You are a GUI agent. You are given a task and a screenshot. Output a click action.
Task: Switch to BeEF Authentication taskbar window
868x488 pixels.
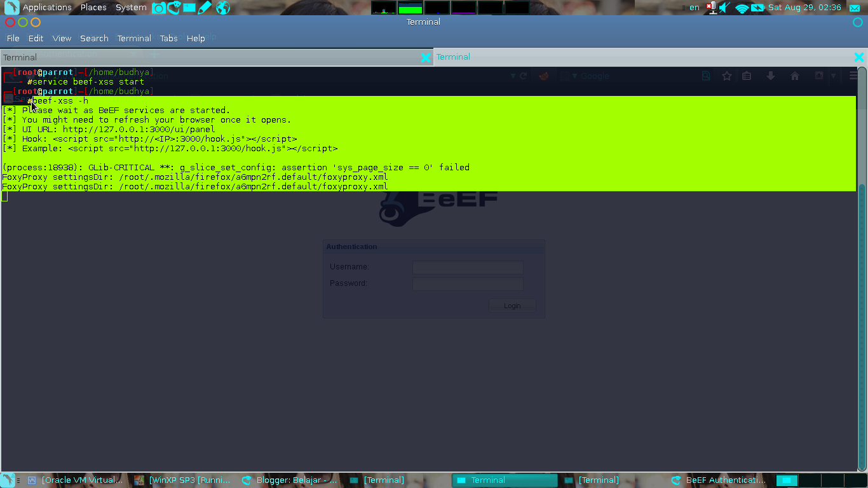[720, 480]
